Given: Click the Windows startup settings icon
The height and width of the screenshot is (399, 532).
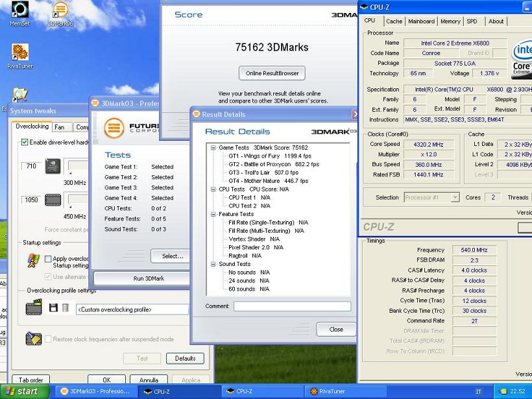Looking at the screenshot, I should click(x=33, y=261).
